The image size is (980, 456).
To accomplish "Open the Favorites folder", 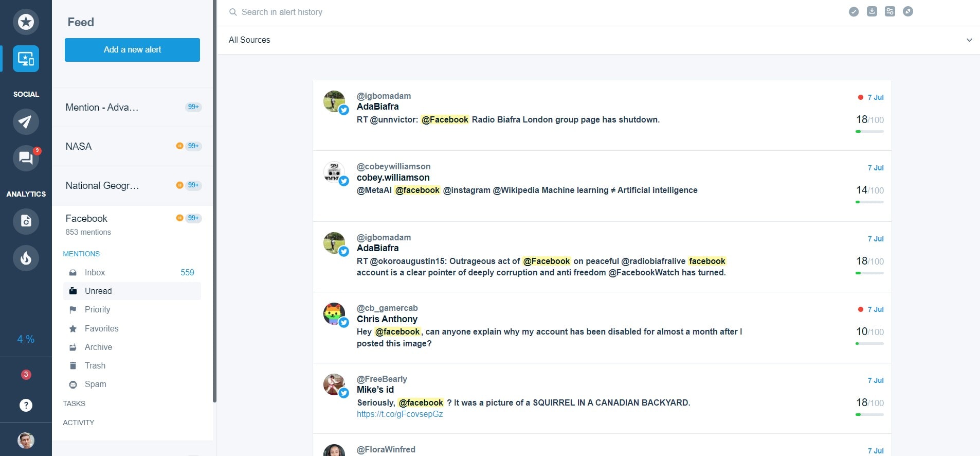I will pyautogui.click(x=132, y=328).
